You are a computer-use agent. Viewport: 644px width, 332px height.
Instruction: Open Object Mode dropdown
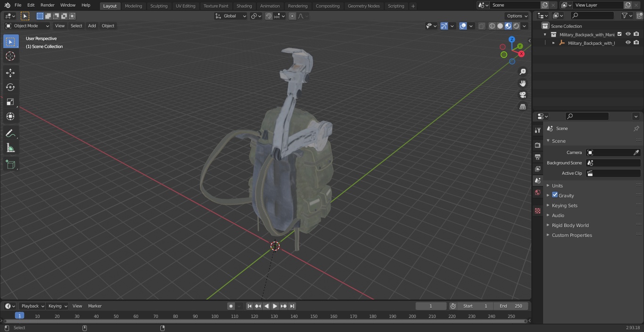coord(27,26)
